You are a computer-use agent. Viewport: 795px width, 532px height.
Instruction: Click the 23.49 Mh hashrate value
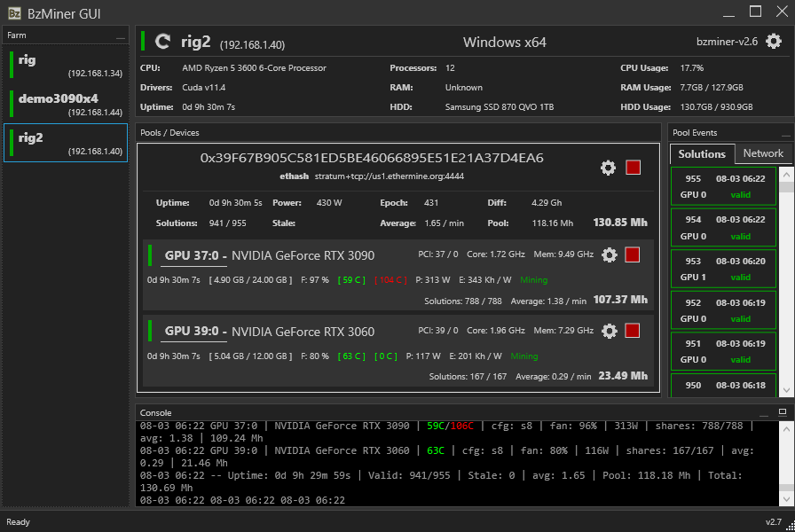623,376
